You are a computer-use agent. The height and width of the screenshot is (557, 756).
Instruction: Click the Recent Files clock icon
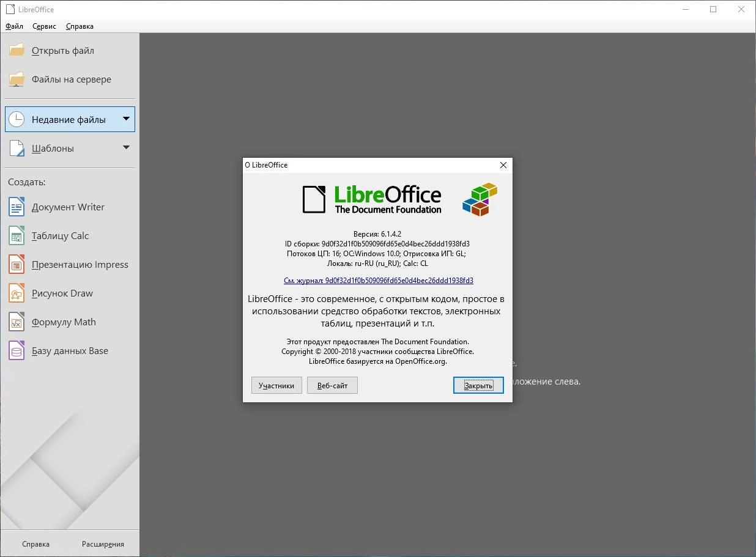17,119
